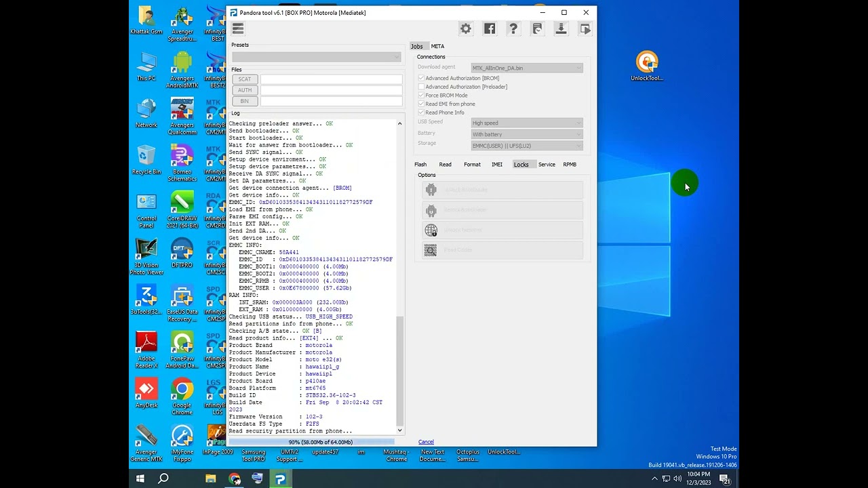Open UnlockTool desktop shortcut at top right
Image resolution: width=868 pixels, height=488 pixels.
click(x=647, y=66)
